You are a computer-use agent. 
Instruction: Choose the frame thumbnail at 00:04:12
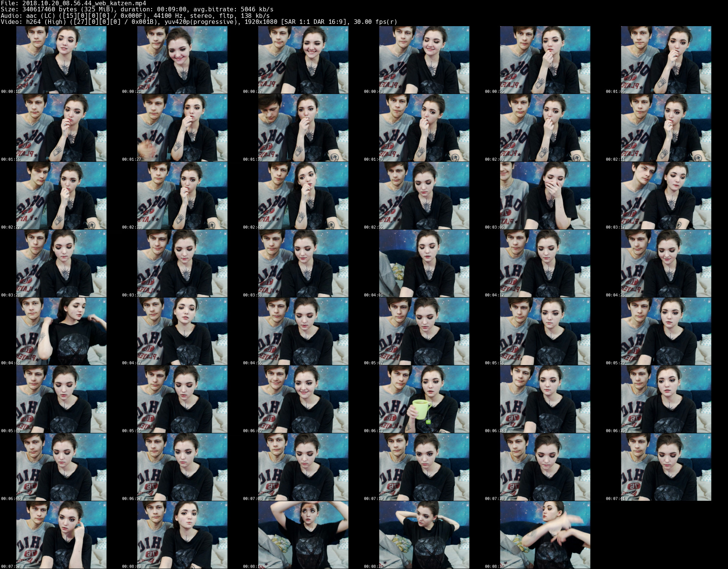click(545, 263)
